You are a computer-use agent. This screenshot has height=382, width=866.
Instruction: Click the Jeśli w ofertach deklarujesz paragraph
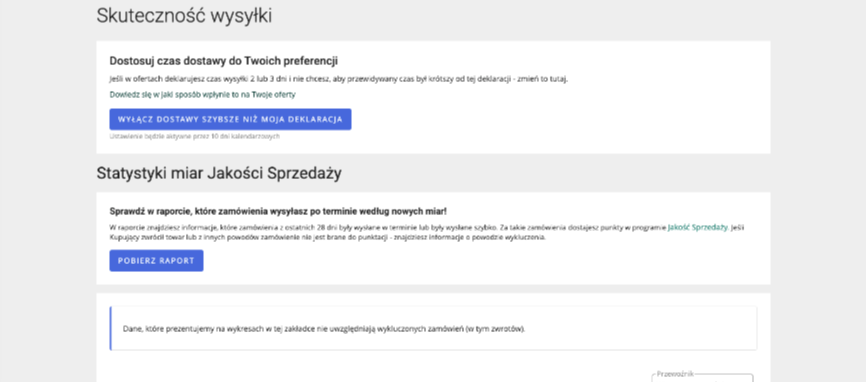coord(339,79)
